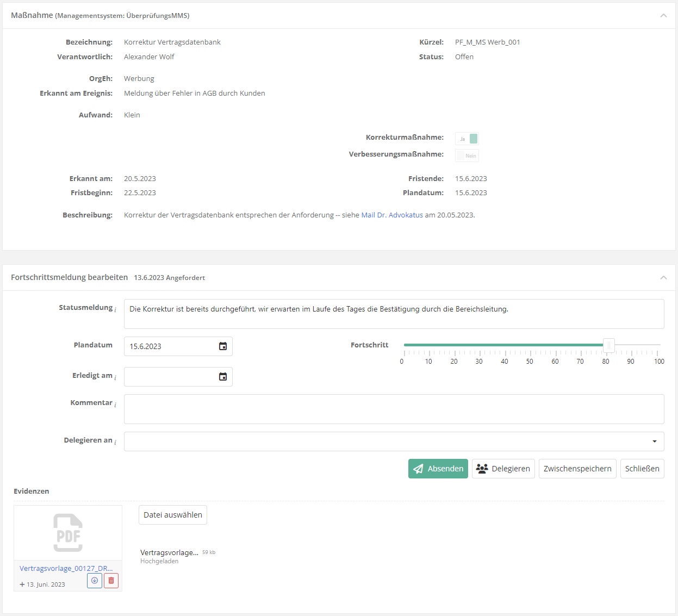The height and width of the screenshot is (616, 678).
Task: Click the Absenden button
Action: pyautogui.click(x=438, y=469)
